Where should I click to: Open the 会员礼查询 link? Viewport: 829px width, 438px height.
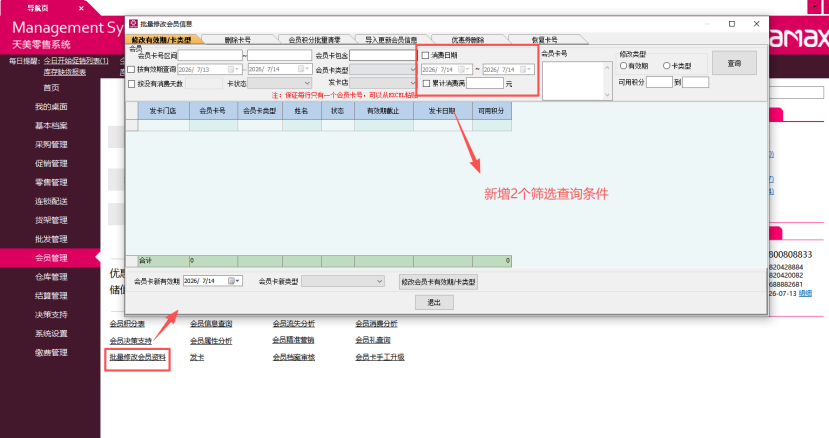click(373, 340)
